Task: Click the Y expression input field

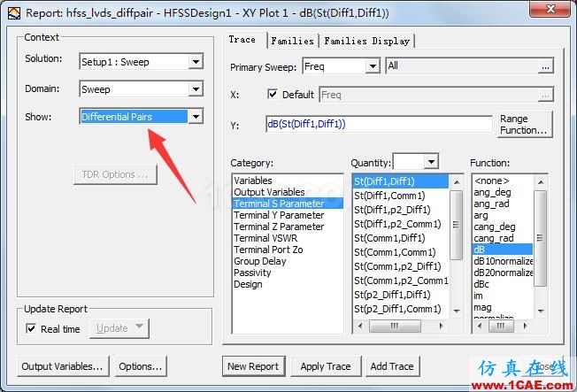Action: point(379,124)
